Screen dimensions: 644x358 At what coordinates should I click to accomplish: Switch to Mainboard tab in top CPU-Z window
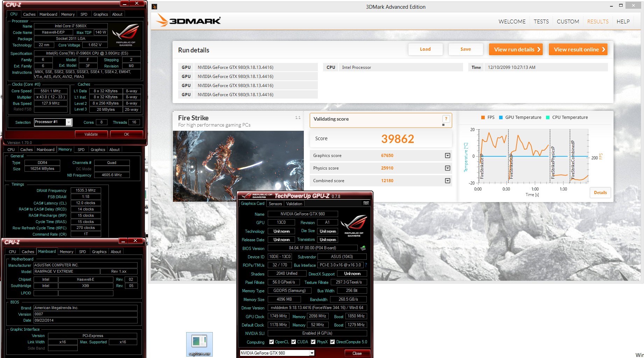click(48, 14)
